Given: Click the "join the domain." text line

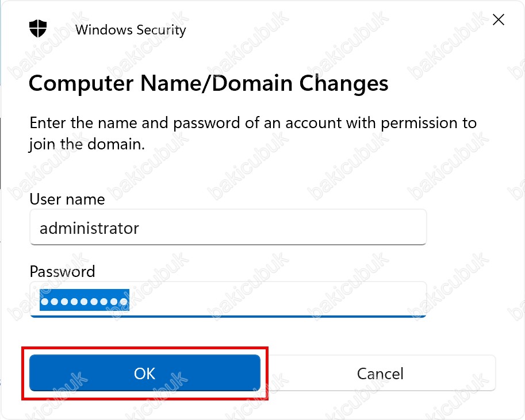Looking at the screenshot, I should [x=87, y=144].
